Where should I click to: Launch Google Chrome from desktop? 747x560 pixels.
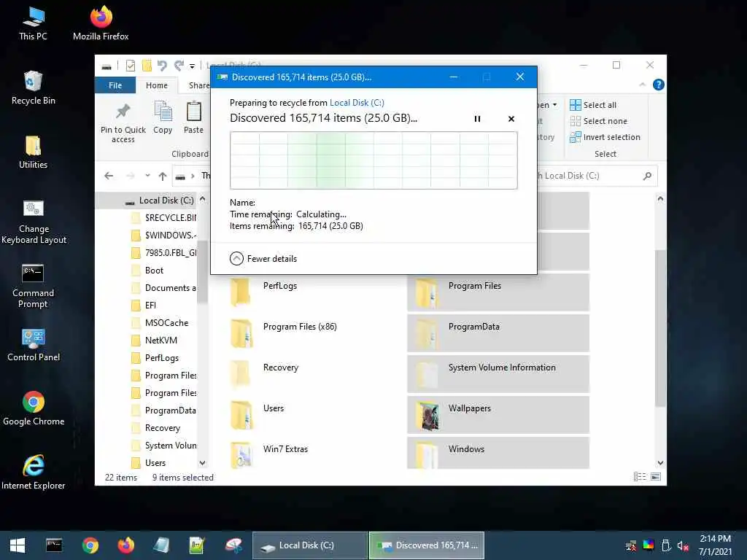[x=34, y=408]
